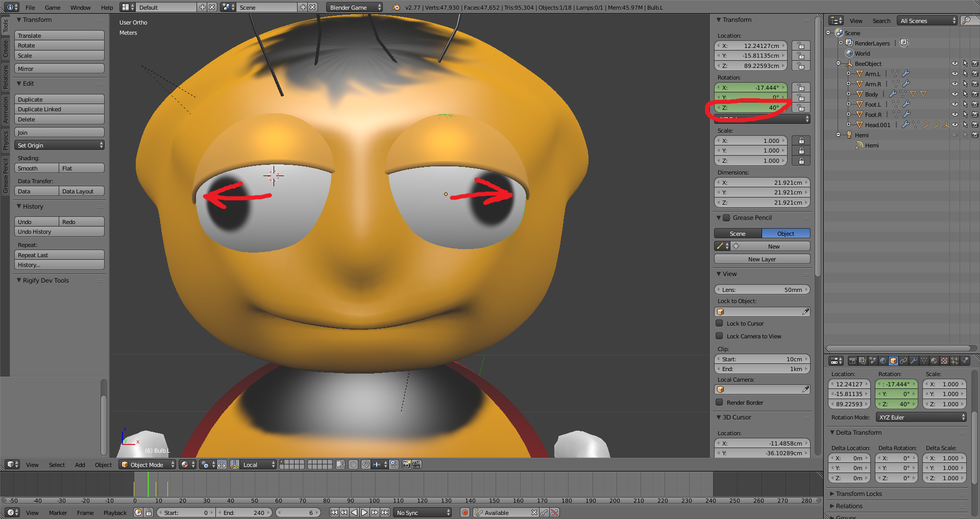Click the Repeat Last button

pyautogui.click(x=59, y=255)
